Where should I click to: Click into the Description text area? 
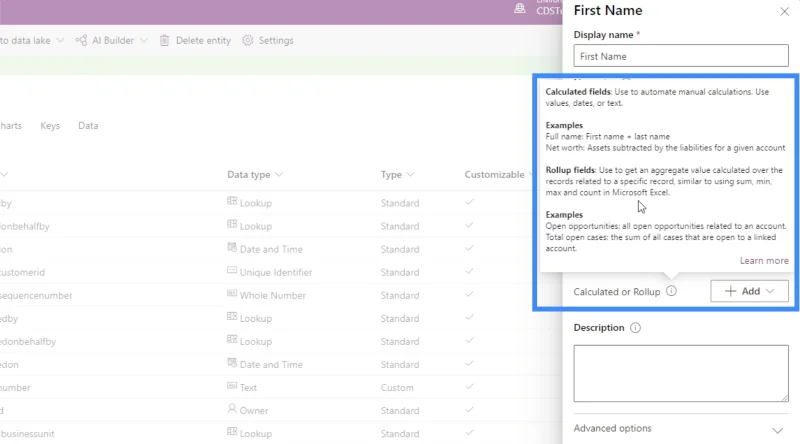[x=681, y=373]
